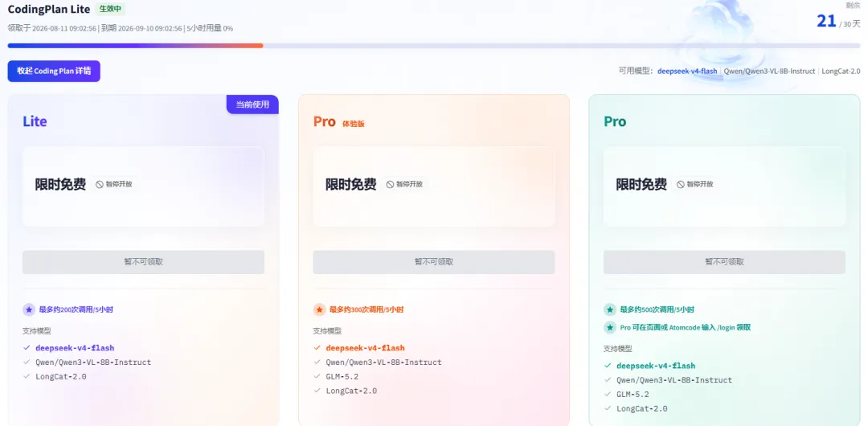Click checkmark beside deepseek-v4-flash in Pro 体验版 card

[317, 348]
